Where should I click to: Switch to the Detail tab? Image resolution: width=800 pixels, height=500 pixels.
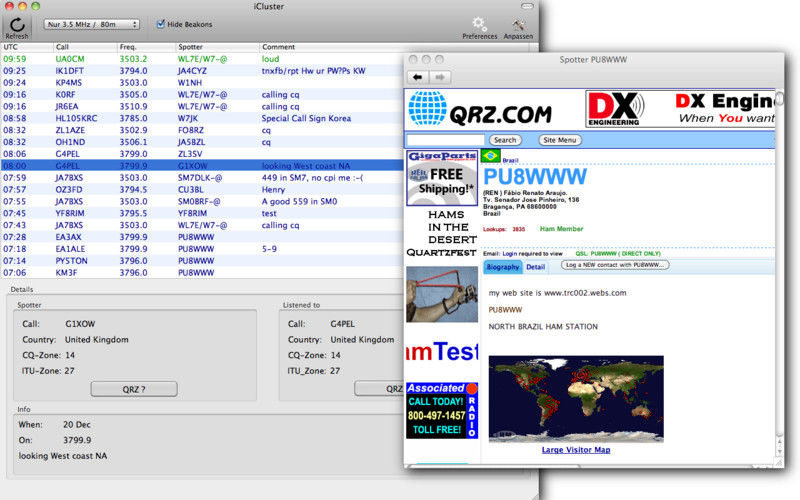pyautogui.click(x=535, y=267)
